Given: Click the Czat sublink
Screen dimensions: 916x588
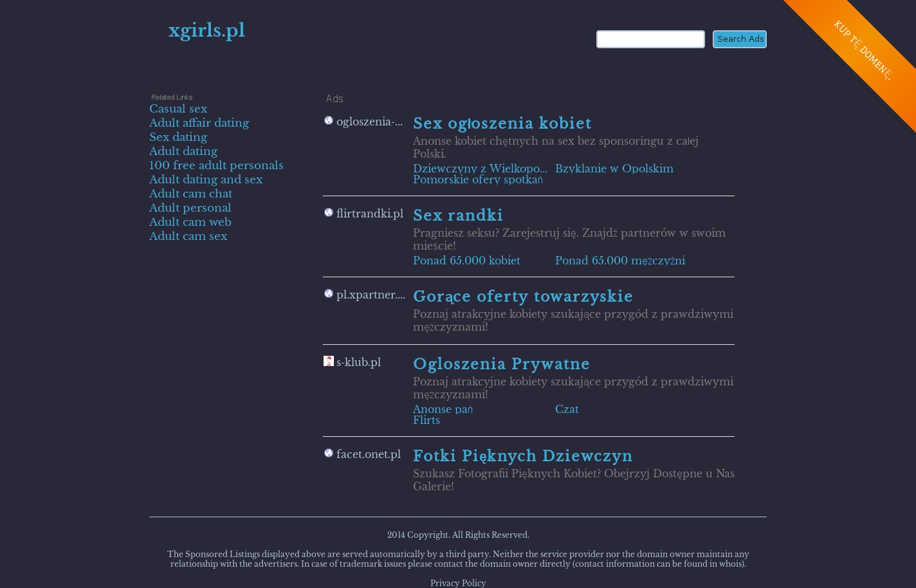Looking at the screenshot, I should click(x=567, y=409).
